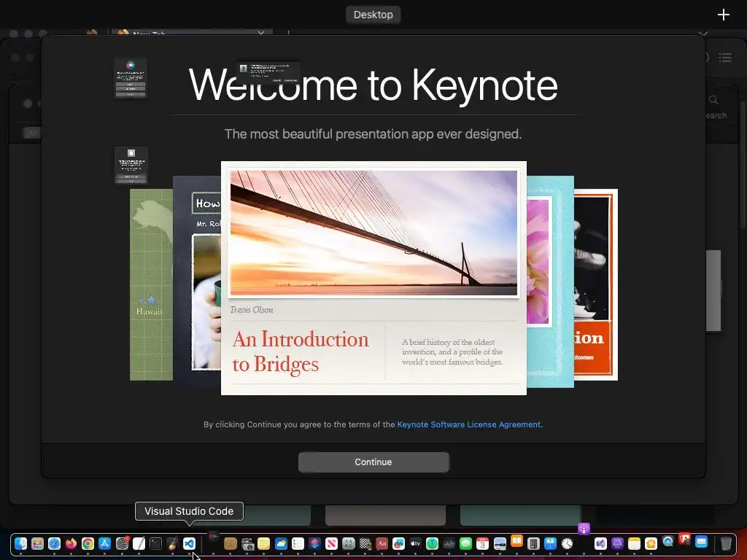Open Clock from the Dock

567,543
